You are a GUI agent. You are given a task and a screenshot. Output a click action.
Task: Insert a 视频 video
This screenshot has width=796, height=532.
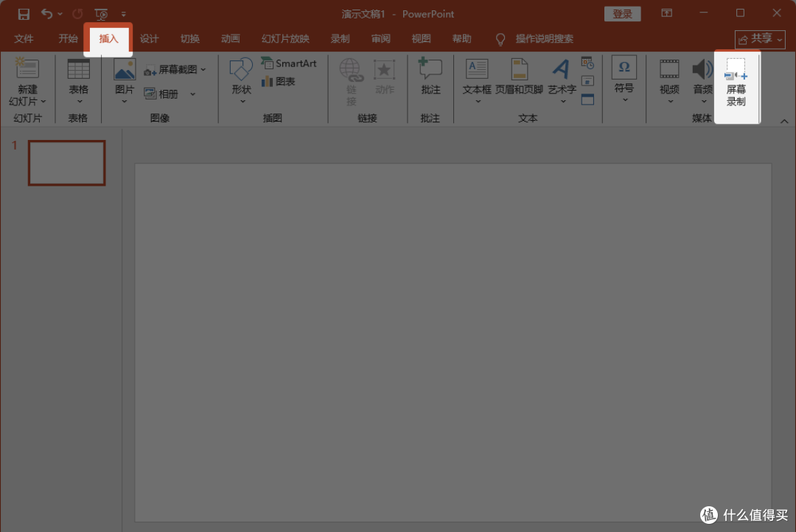(669, 81)
